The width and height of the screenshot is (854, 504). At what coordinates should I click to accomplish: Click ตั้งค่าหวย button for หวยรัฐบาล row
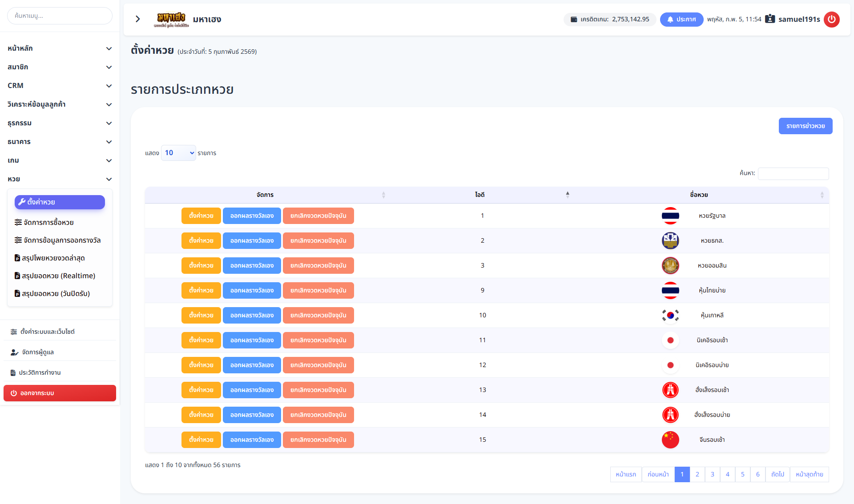click(201, 216)
